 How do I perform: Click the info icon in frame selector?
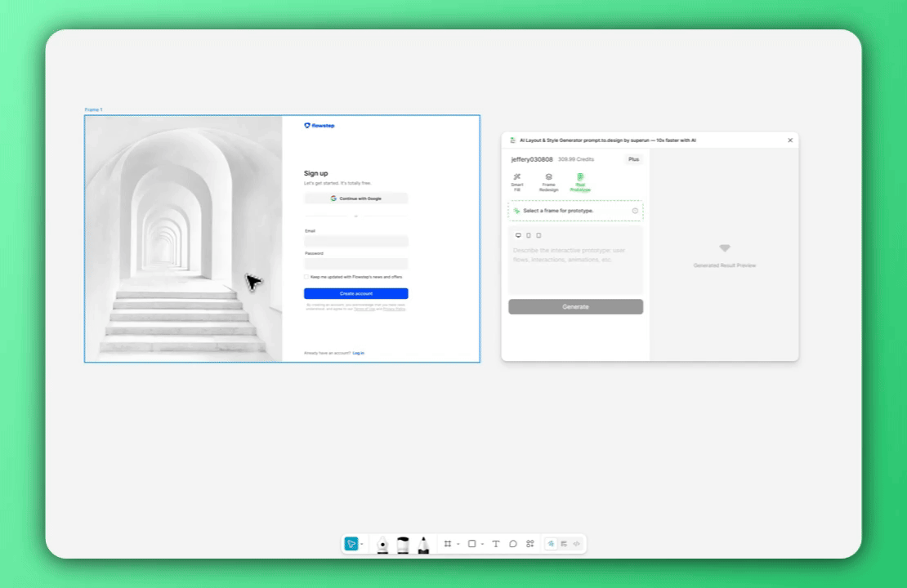[x=635, y=211]
